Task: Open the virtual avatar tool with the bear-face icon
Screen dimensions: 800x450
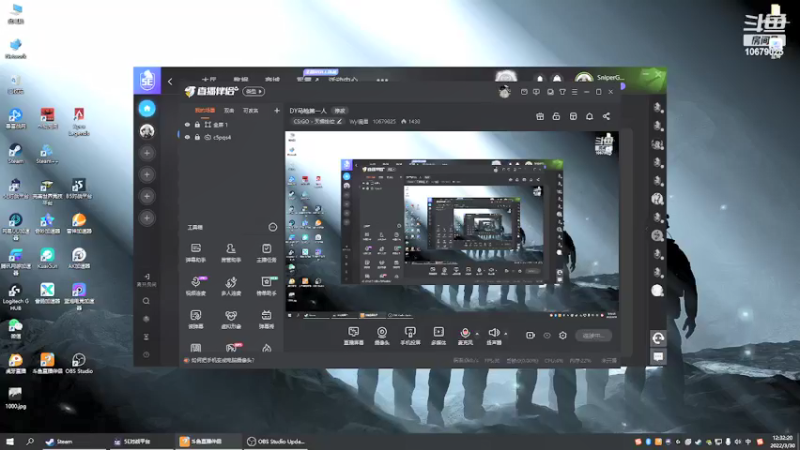Action: 231,319
